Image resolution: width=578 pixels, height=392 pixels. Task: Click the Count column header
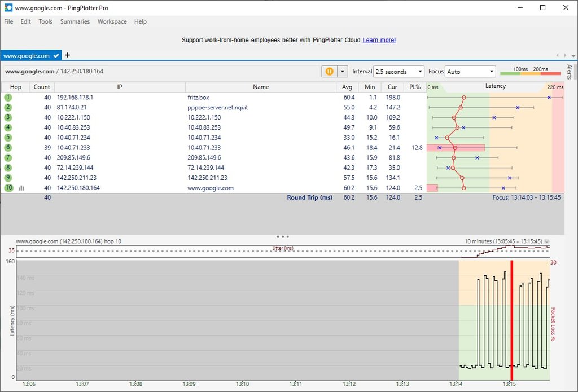[42, 87]
